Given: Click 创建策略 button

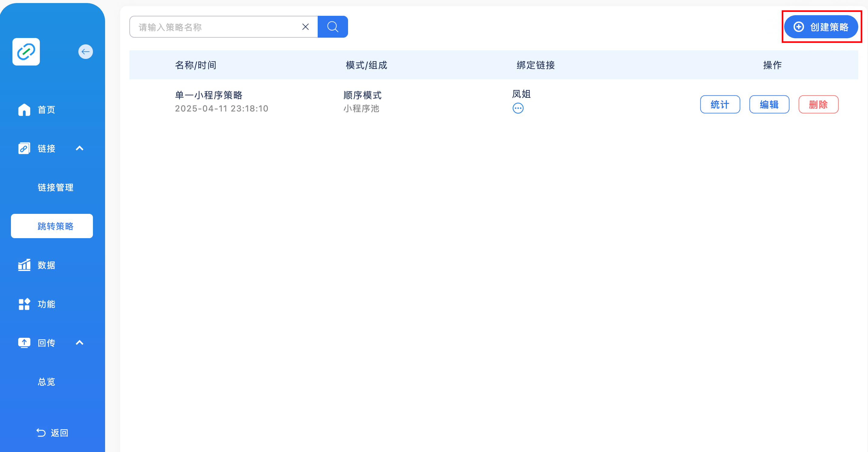Looking at the screenshot, I should pos(821,27).
